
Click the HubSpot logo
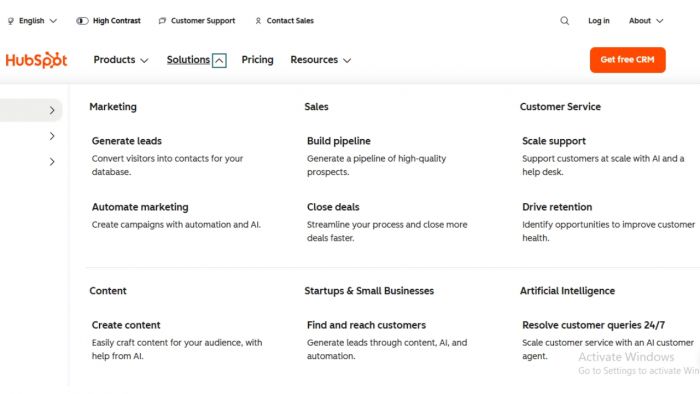tap(36, 60)
